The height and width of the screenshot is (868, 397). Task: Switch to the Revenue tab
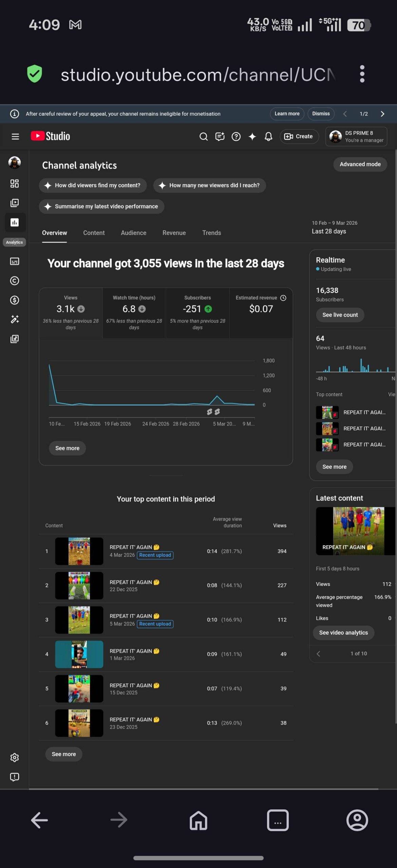pyautogui.click(x=174, y=233)
